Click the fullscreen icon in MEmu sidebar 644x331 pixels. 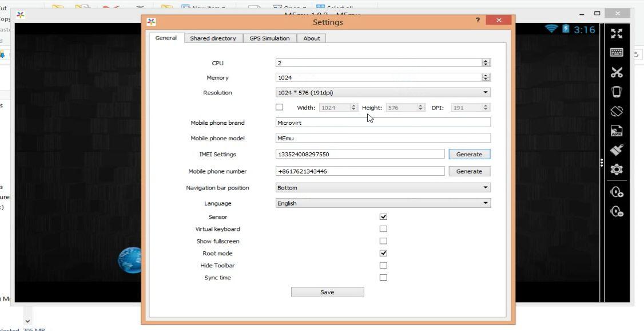[x=617, y=33]
